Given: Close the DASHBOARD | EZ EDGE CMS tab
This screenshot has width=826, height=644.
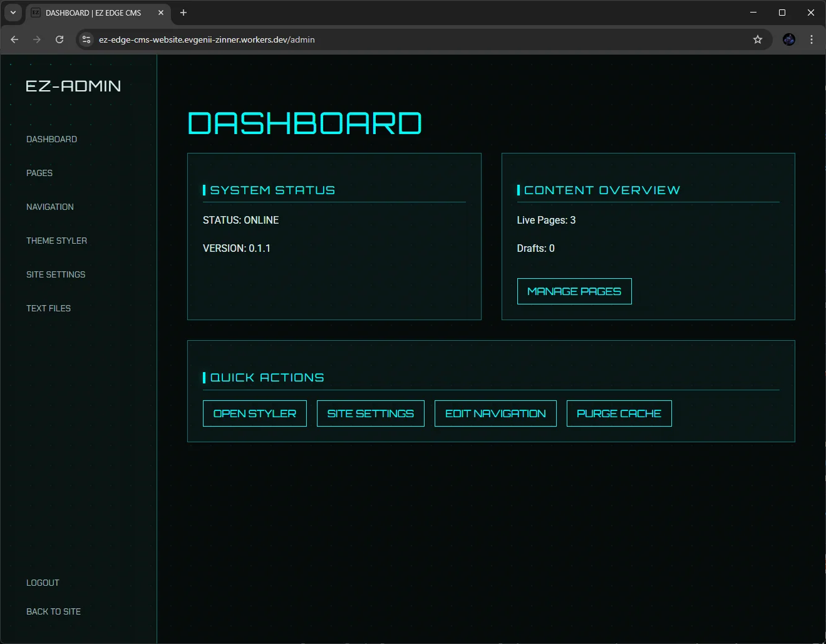Looking at the screenshot, I should click(161, 13).
